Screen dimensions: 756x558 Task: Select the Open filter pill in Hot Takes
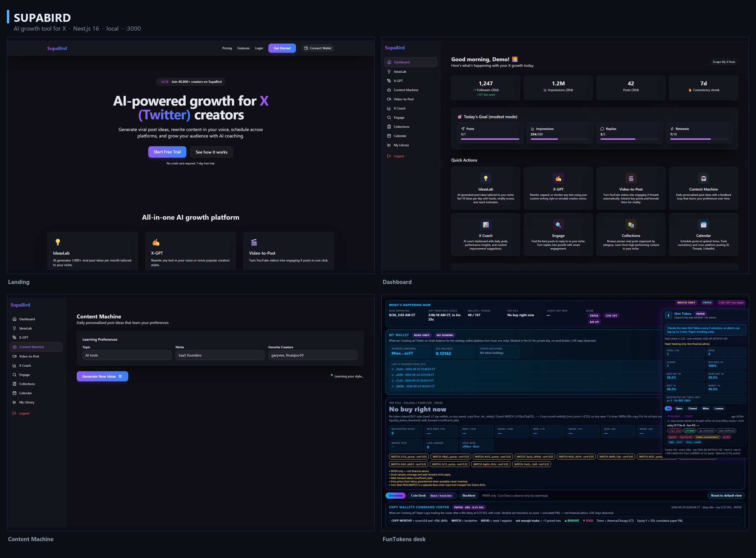679,408
